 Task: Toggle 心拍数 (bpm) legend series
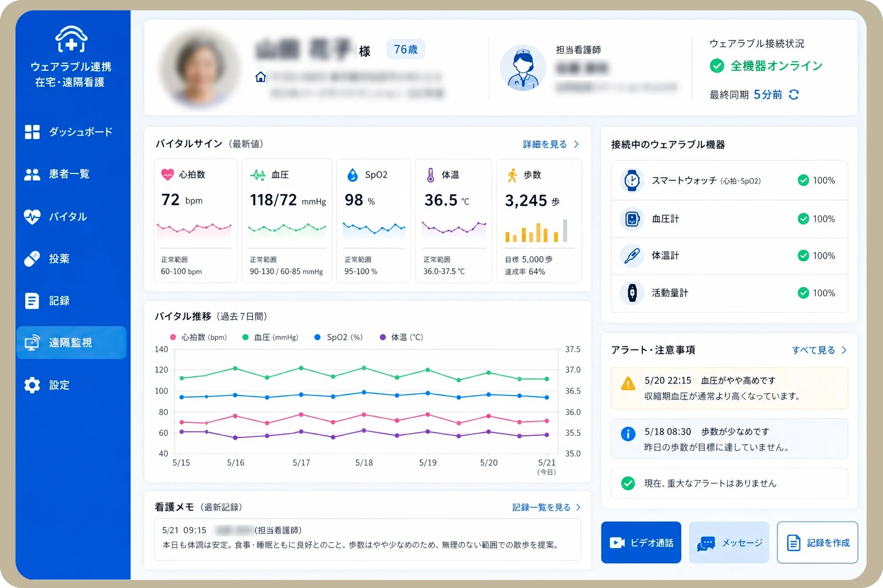[x=198, y=337]
